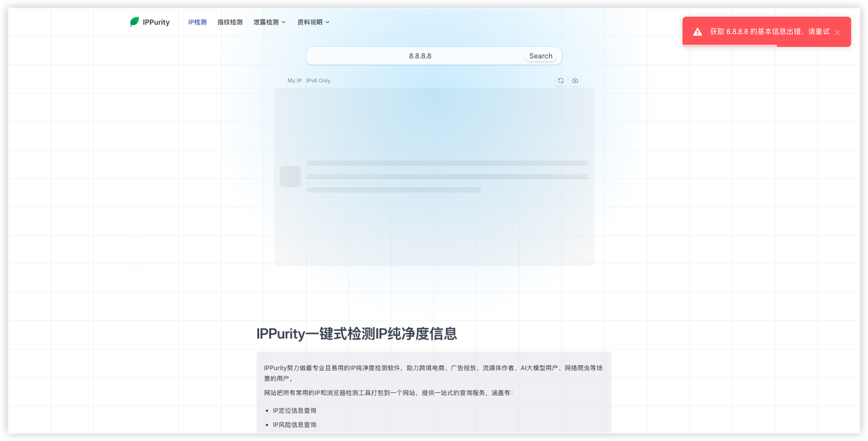This screenshot has height=441, width=868.
Task: Click the My IP link
Action: coord(294,81)
